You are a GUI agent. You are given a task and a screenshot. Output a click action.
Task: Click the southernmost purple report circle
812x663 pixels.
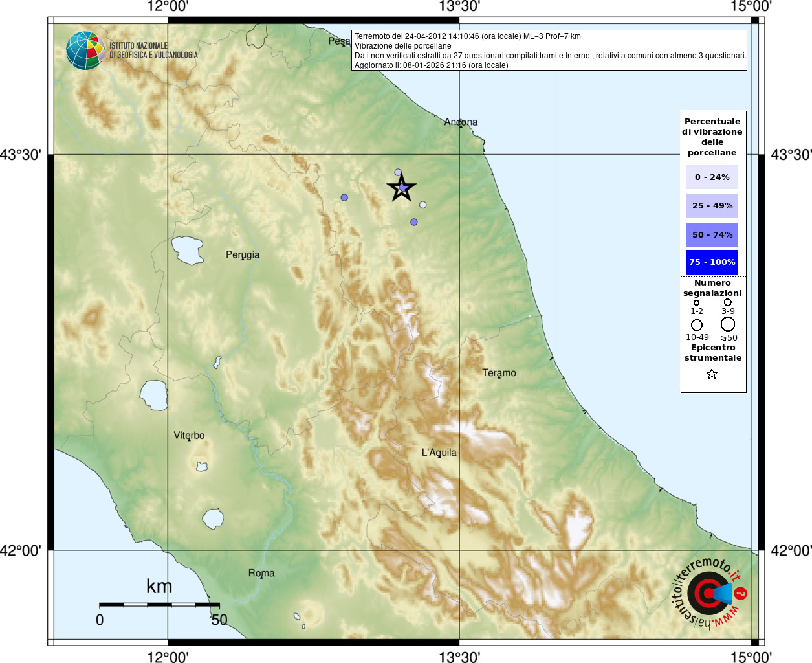[x=414, y=222]
